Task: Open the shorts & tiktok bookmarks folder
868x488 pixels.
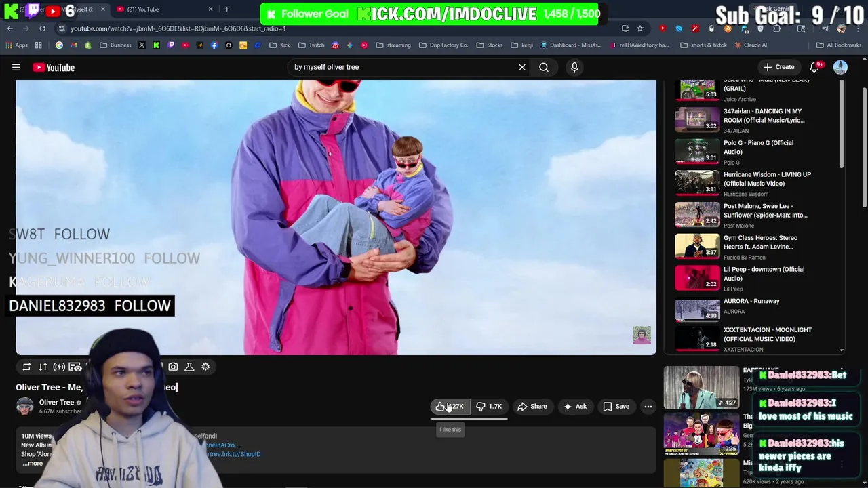Action: tap(703, 45)
